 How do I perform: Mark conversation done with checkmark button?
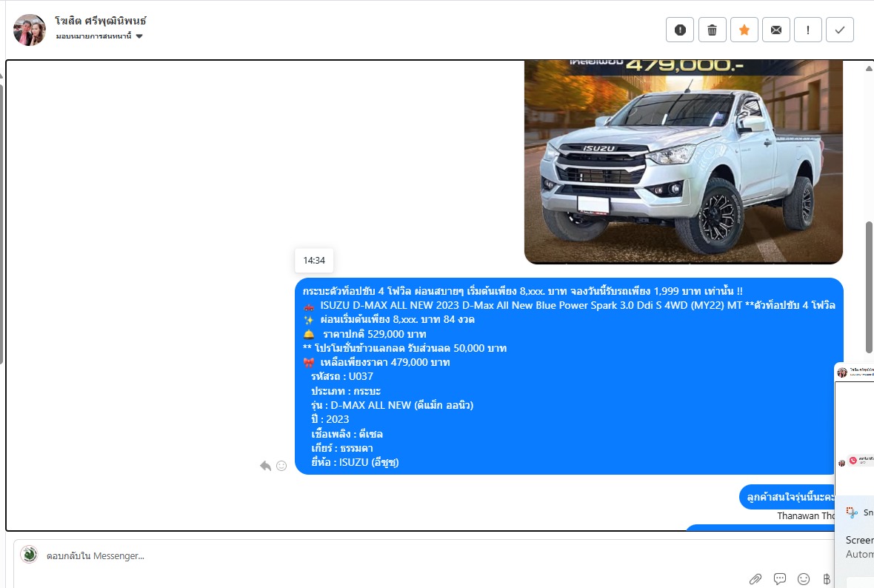(x=840, y=30)
